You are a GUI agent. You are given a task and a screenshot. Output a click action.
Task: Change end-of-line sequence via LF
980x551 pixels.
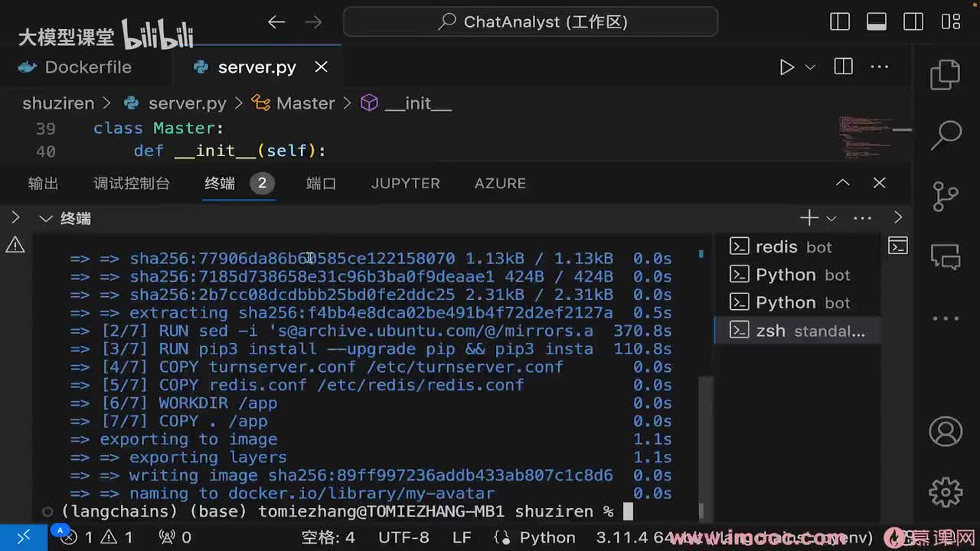point(462,537)
